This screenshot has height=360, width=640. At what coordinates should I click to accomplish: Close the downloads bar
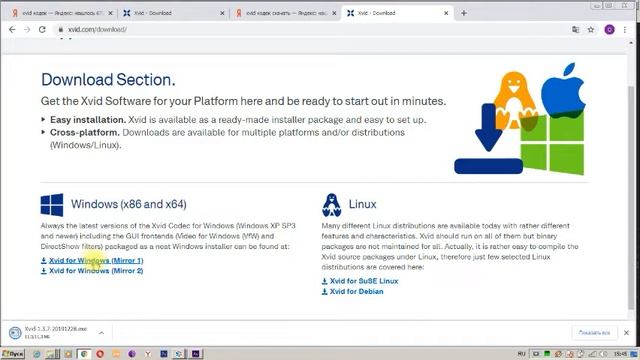(x=626, y=333)
